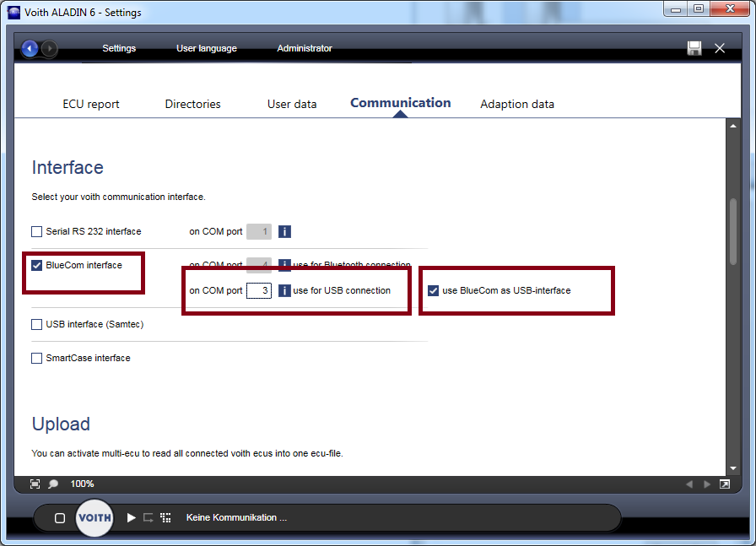Click the 100% zoom level indicator
This screenshot has height=546, width=756.
83,484
